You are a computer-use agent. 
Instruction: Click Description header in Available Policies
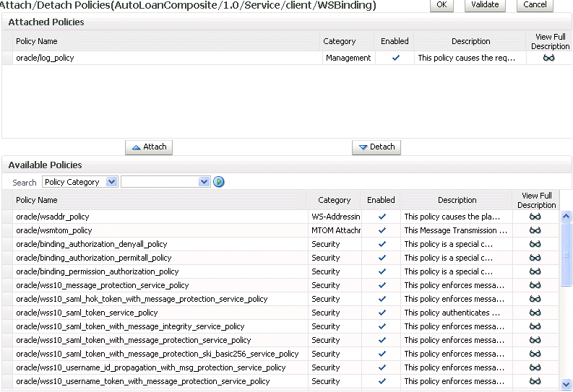coord(457,200)
